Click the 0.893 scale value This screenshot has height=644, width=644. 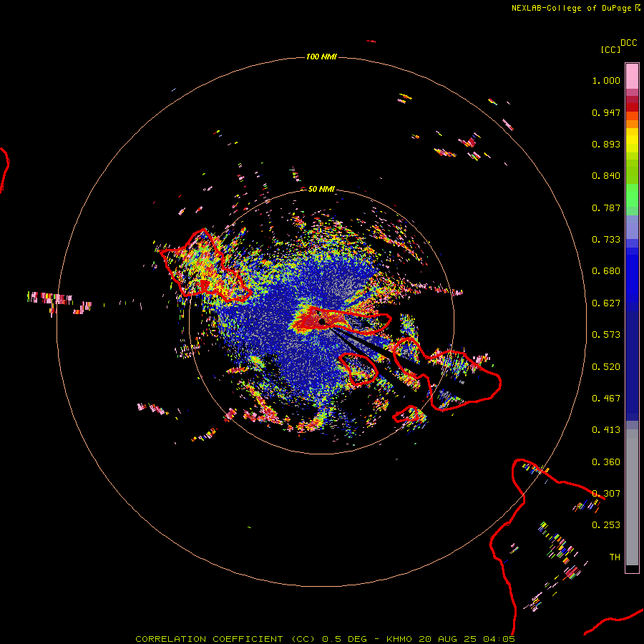(x=606, y=144)
